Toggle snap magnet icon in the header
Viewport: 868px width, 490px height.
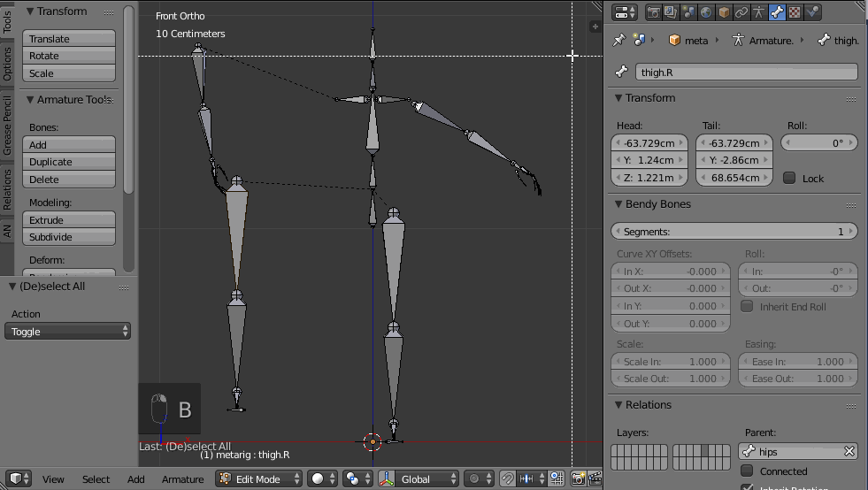507,479
